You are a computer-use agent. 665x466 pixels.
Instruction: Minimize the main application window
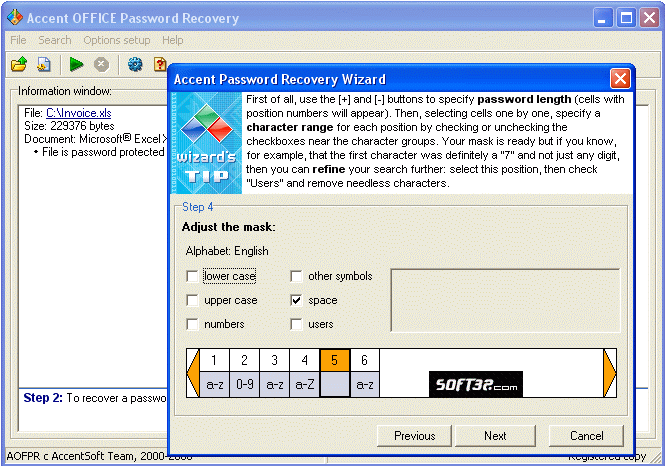tap(602, 18)
